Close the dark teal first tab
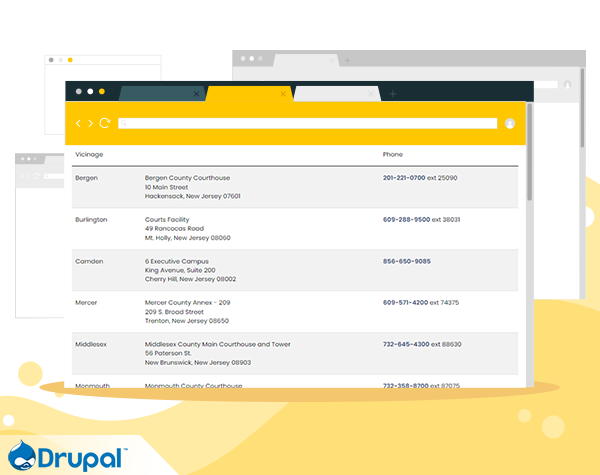This screenshot has height=475, width=600. 196,94
